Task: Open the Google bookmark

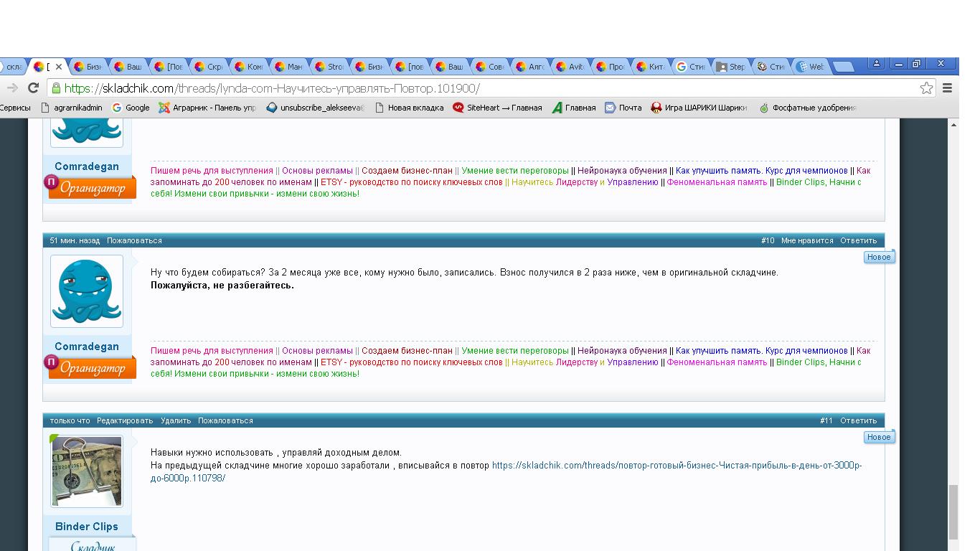Action: coord(131,108)
